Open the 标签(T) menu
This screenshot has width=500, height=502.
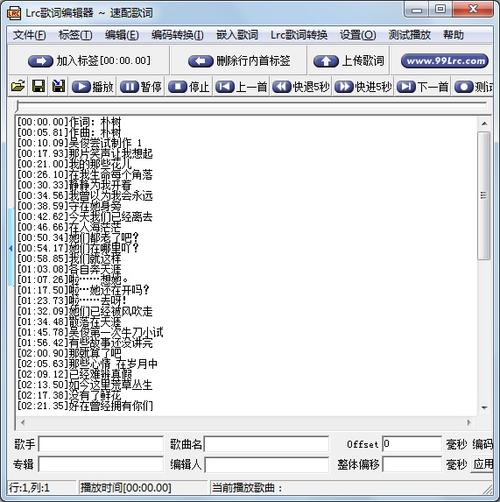75,35
